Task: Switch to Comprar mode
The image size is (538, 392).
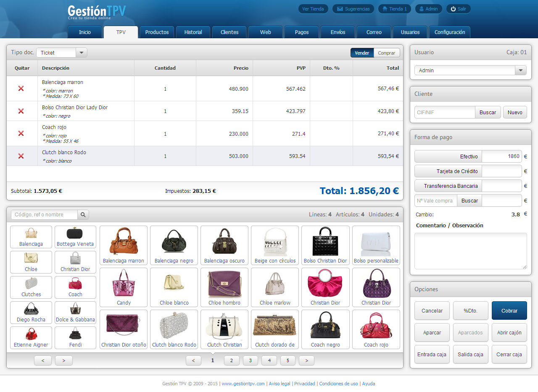Action: point(386,53)
